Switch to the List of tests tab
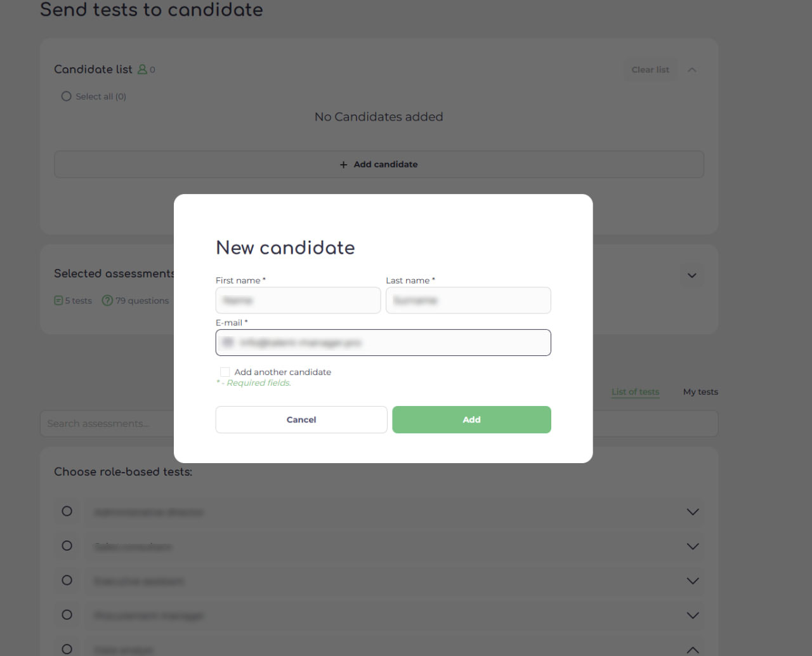Viewport: 812px width, 656px height. (635, 392)
